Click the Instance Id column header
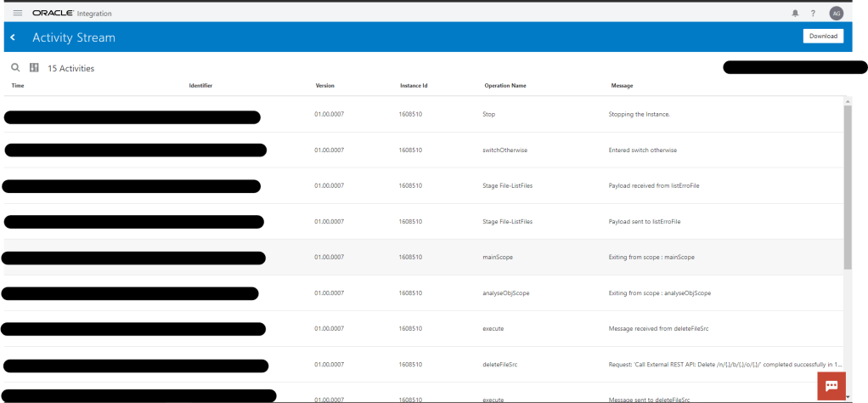 pos(414,86)
